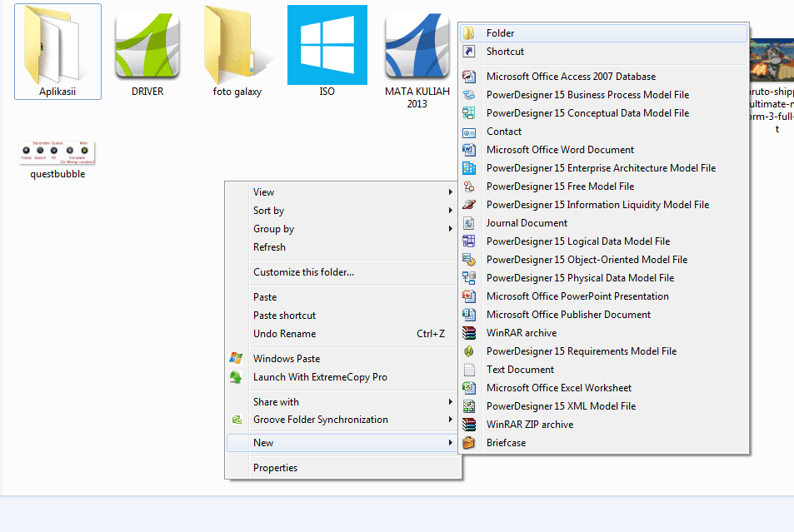This screenshot has width=794, height=532.
Task: Click the Access 2007 Database icon
Action: click(469, 77)
